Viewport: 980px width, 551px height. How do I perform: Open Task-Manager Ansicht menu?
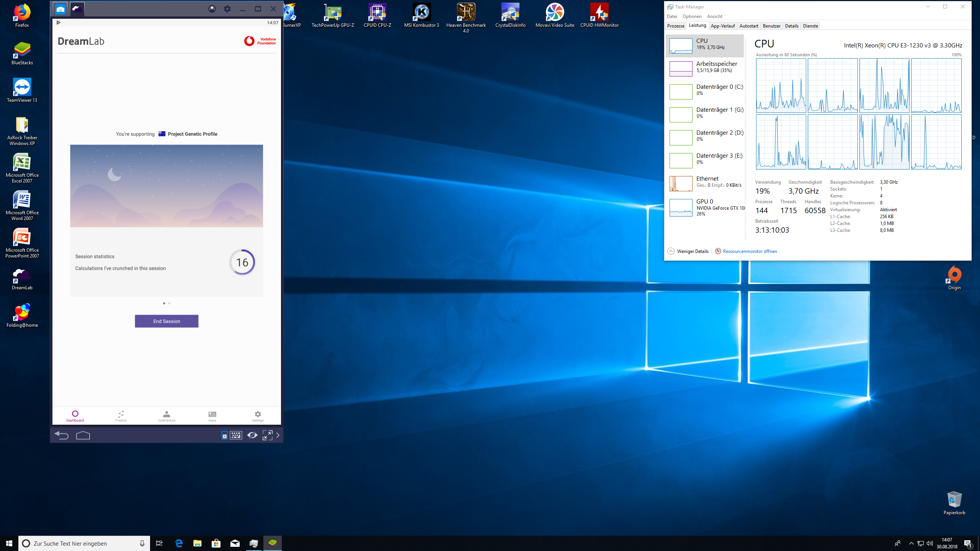[715, 16]
